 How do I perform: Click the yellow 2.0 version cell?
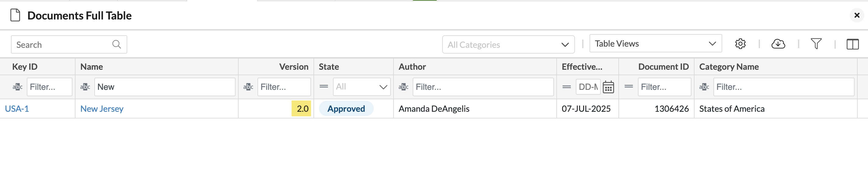tap(301, 109)
